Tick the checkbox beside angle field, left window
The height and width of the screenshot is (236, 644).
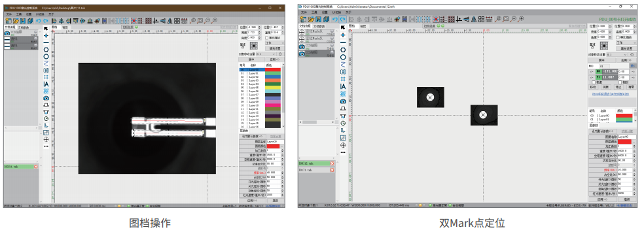tap(266, 37)
